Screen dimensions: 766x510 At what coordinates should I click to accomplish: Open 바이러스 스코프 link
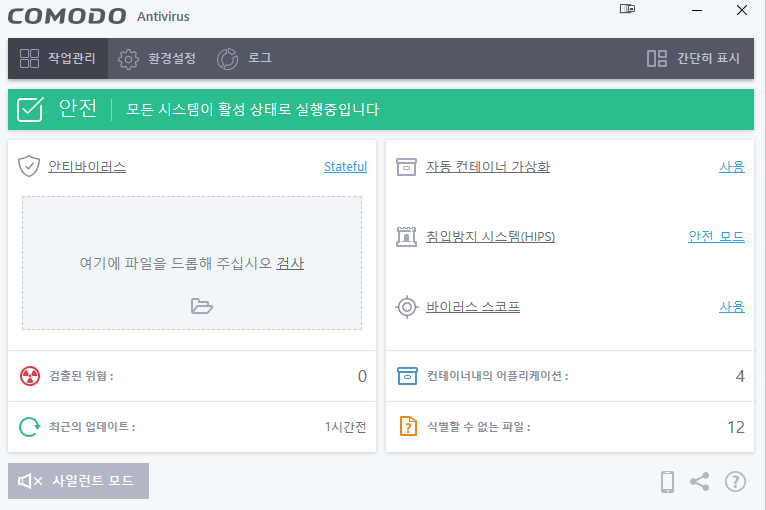pos(473,307)
